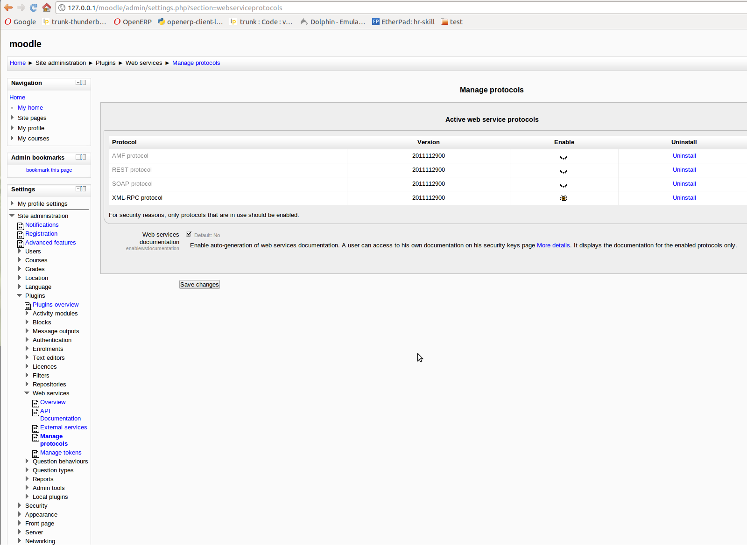The height and width of the screenshot is (560, 747).
Task: Reload the page using the refresh icon
Action: pos(33,7)
